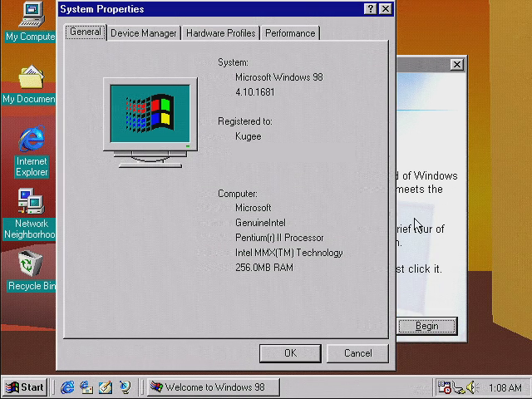
Task: Click the Show Desktop quick launch icon
Action: point(106,387)
